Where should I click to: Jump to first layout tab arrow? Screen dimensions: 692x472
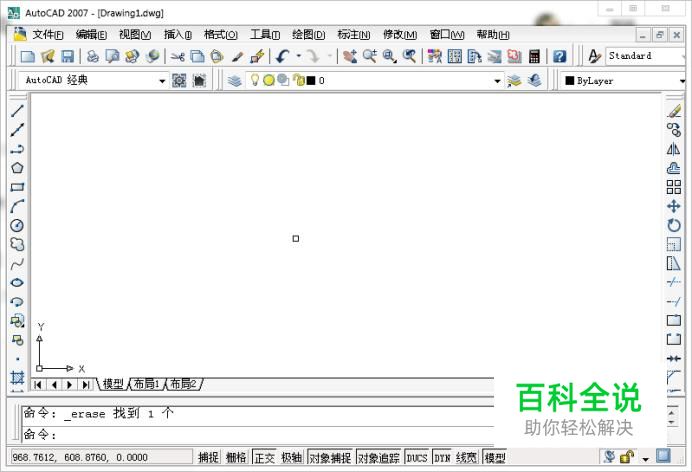tap(38, 385)
